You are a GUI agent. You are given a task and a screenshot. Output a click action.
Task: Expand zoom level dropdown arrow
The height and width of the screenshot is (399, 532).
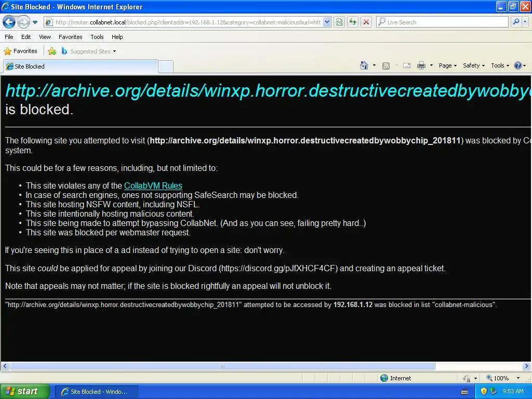(518, 378)
